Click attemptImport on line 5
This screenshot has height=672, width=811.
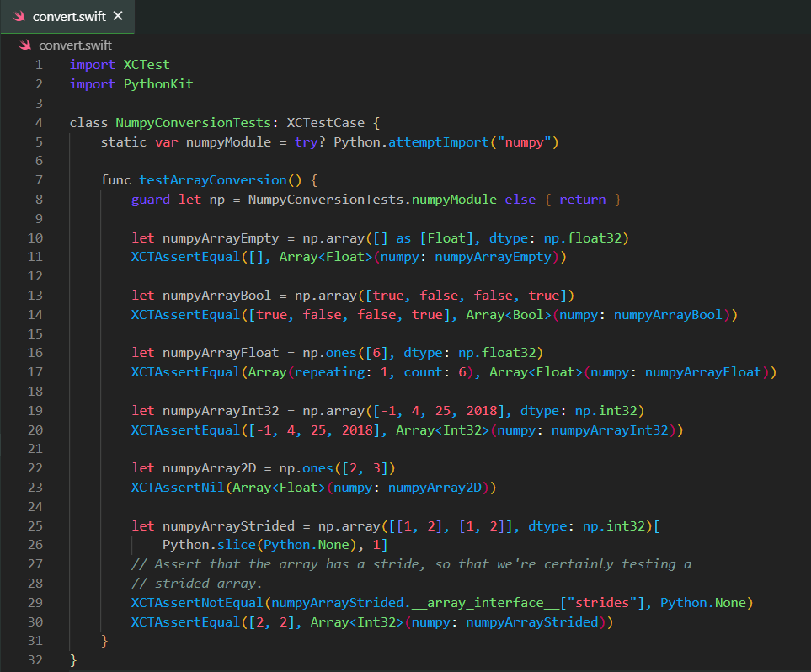coord(439,141)
